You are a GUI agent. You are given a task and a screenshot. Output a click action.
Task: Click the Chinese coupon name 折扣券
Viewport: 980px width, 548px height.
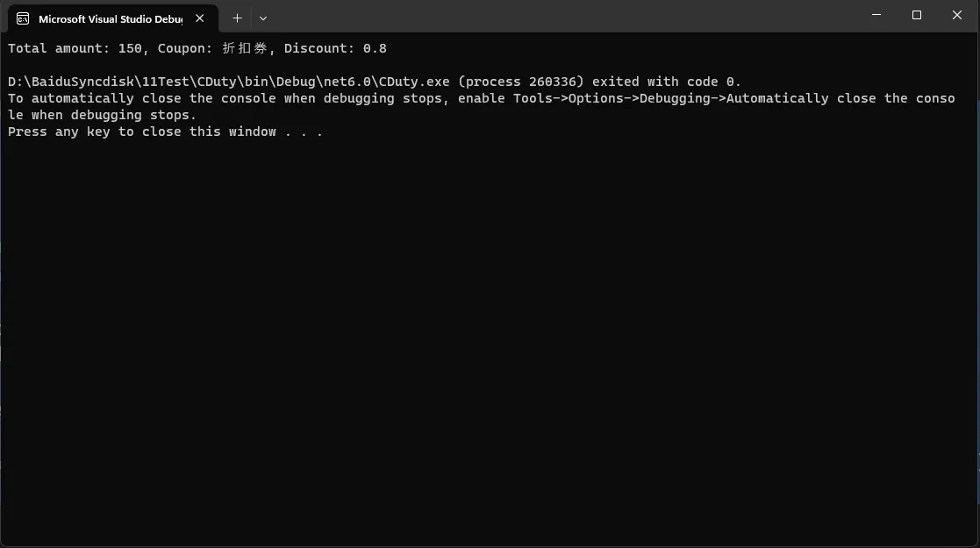pos(245,48)
